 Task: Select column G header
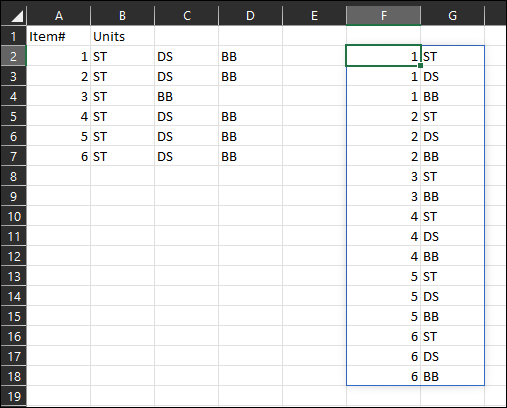point(452,16)
